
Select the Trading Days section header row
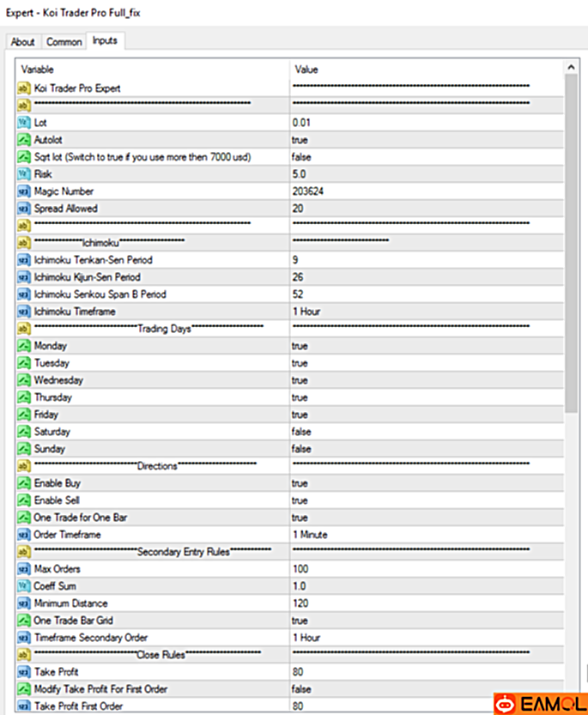[x=290, y=329]
